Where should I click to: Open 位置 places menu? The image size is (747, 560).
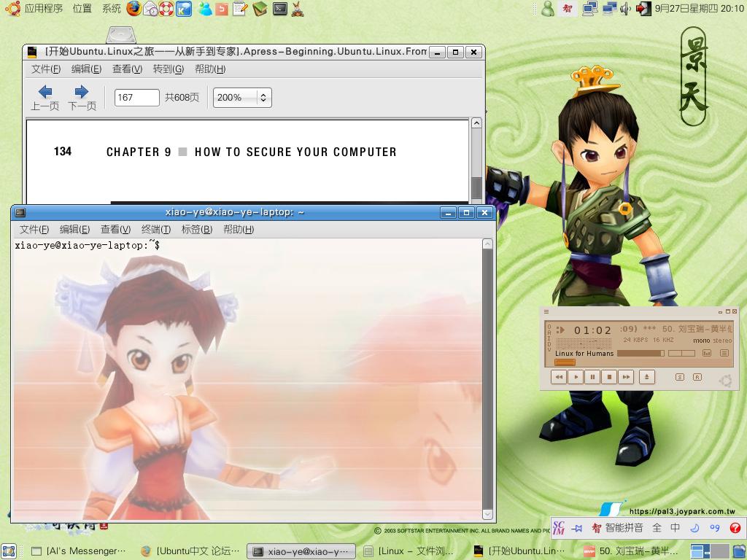[x=82, y=9]
